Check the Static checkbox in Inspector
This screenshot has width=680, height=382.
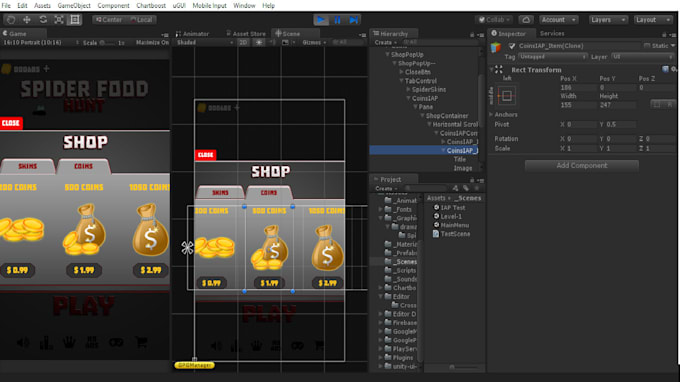point(647,46)
